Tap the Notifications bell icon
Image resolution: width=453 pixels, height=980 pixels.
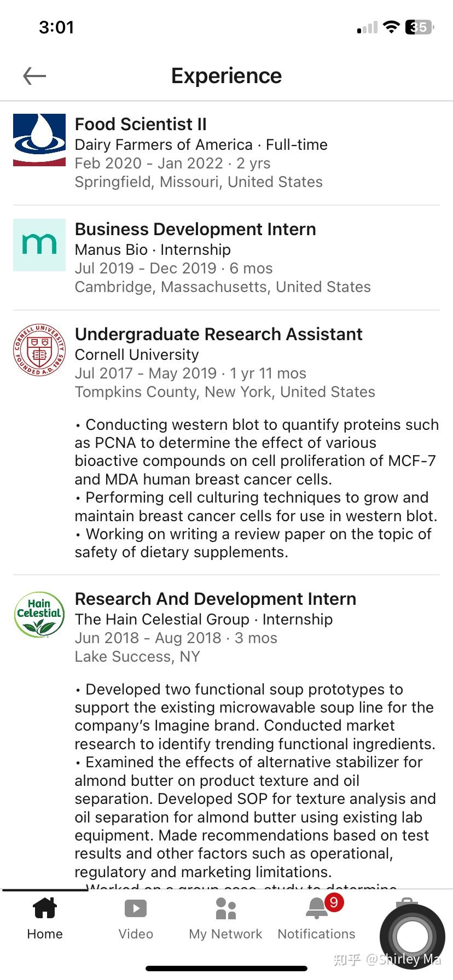(316, 908)
